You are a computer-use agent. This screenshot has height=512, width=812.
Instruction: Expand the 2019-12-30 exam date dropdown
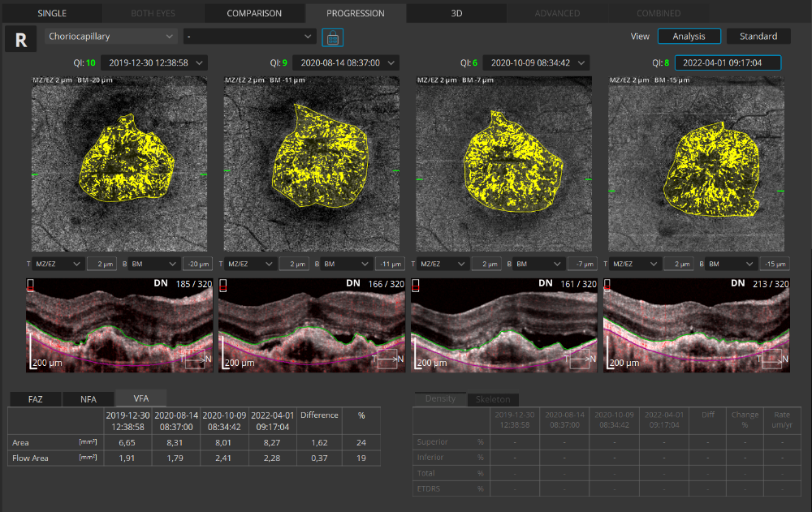(156, 62)
